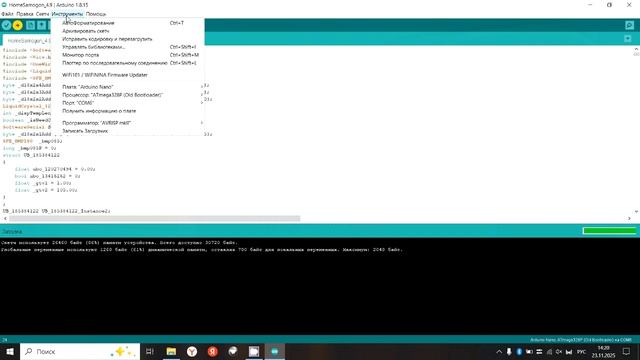Expand the Порт "COM6" submenu
Viewport: 640px width, 360px height.
pos(127,103)
